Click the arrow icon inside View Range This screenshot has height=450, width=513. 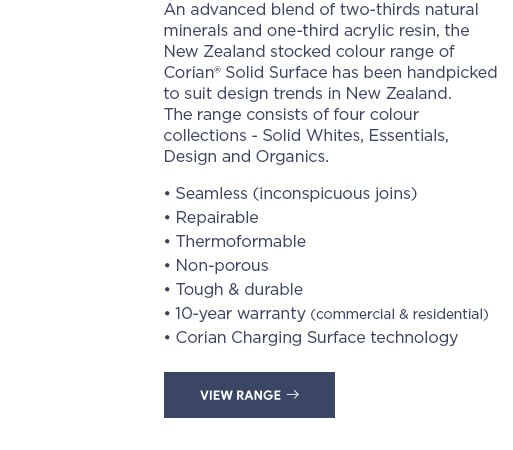tap(293, 395)
